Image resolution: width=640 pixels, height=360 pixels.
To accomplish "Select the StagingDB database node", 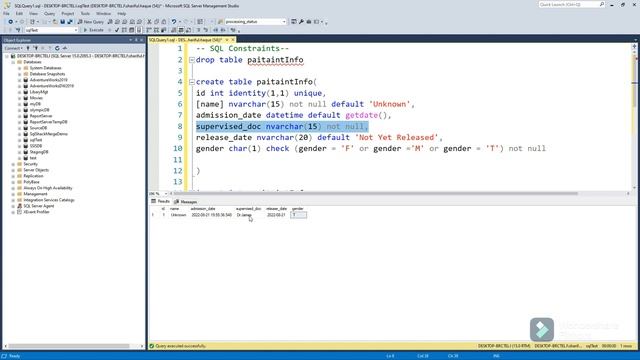I will (39, 152).
